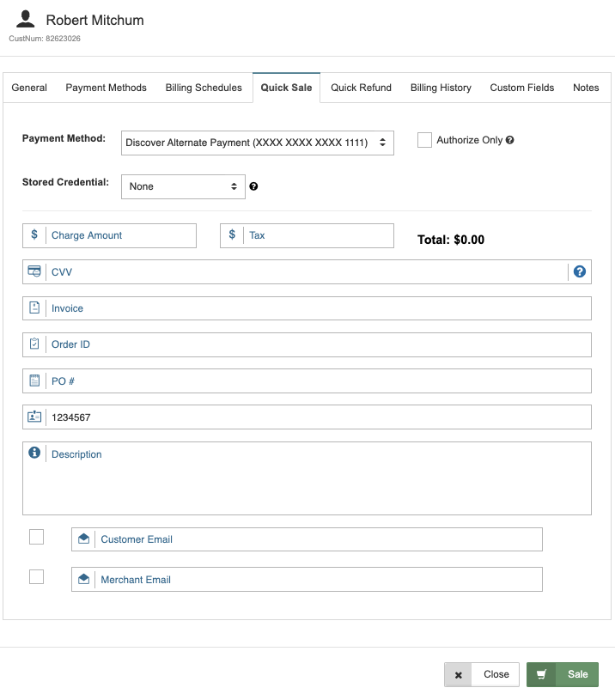Click the card icon beside CVV field
Screen dimensions: 615x700
[34, 271]
